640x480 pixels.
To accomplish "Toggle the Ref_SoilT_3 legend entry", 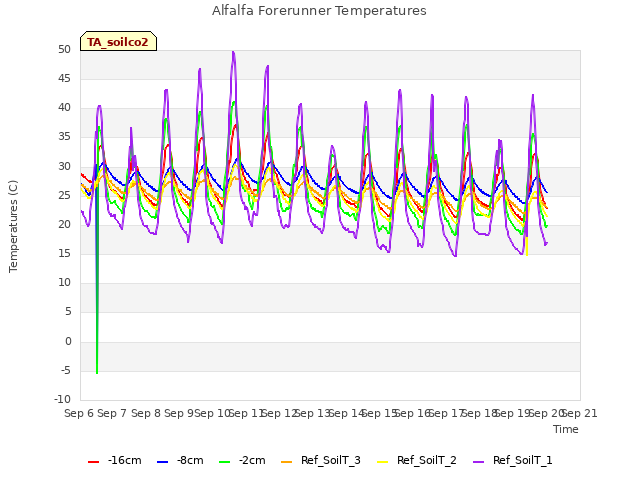I will pos(321,461).
